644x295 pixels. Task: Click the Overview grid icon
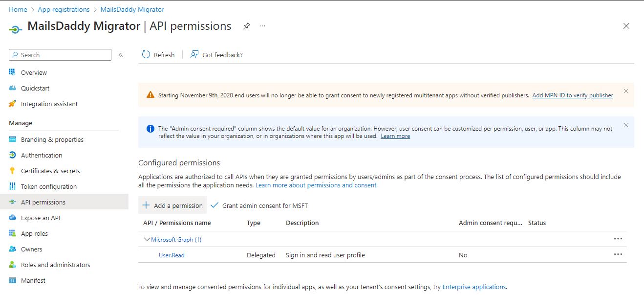pos(12,72)
